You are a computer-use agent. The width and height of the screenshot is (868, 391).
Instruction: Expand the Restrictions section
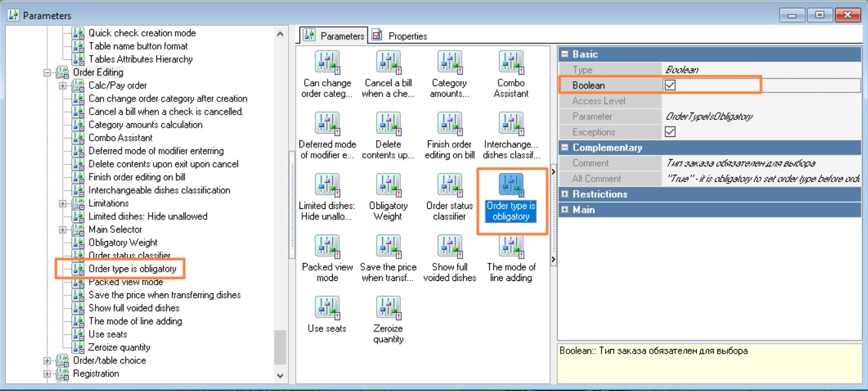(x=564, y=194)
